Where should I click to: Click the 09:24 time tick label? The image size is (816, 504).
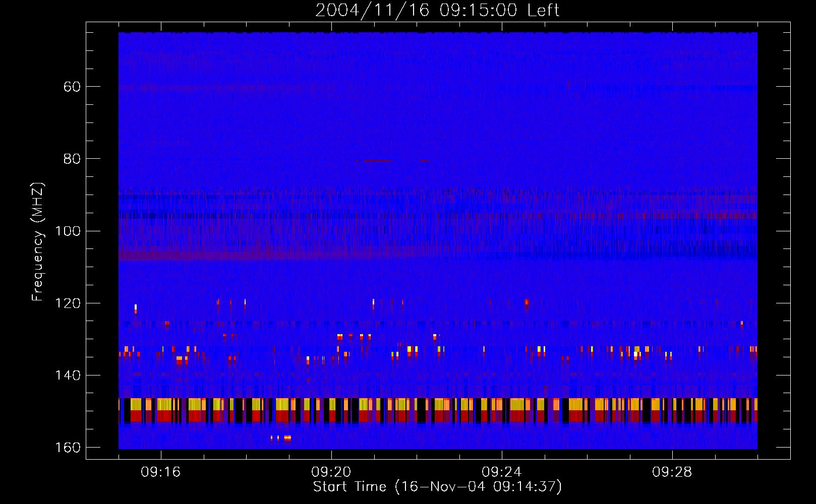502,472
